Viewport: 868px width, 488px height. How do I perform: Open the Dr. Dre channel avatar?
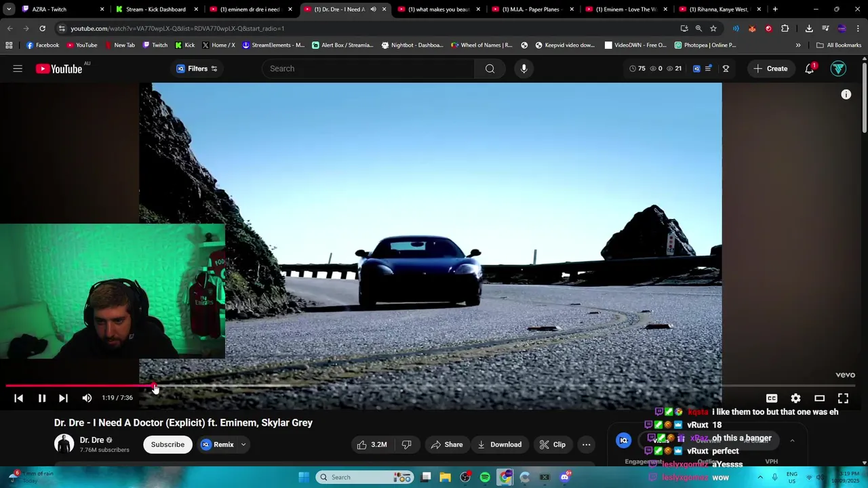point(64,444)
